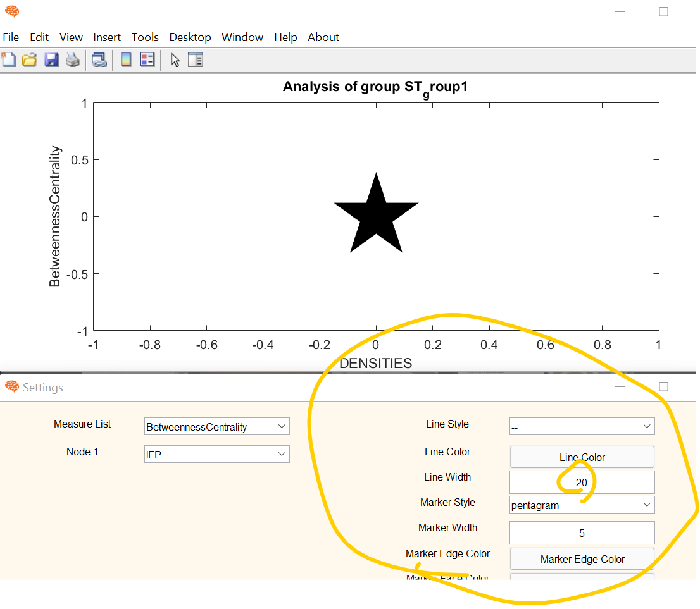
Task: Insert a colorbar using the colormap icon
Action: coord(125,59)
